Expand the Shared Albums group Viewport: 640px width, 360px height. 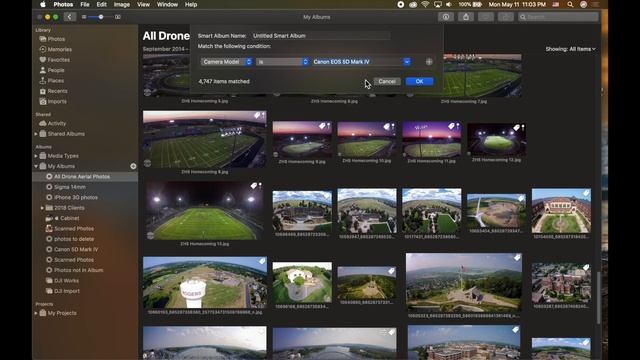[x=36, y=134]
